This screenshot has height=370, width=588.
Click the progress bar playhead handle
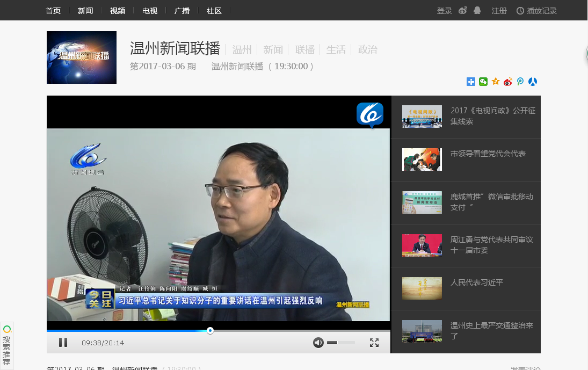pos(210,331)
